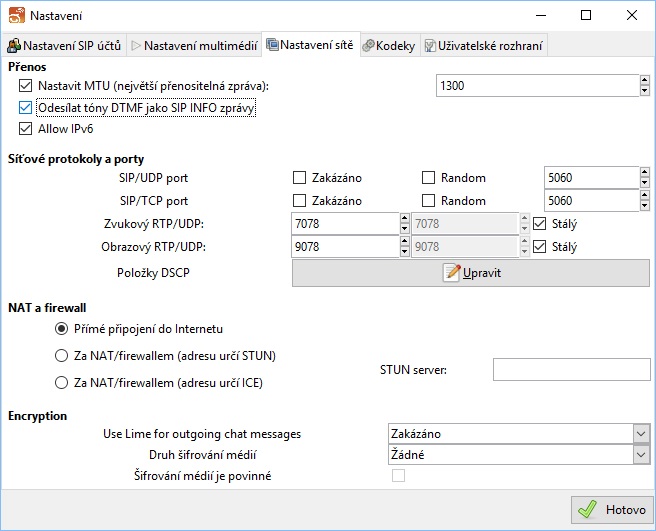Maximize the Nastavení window
656x531 pixels.
point(586,15)
